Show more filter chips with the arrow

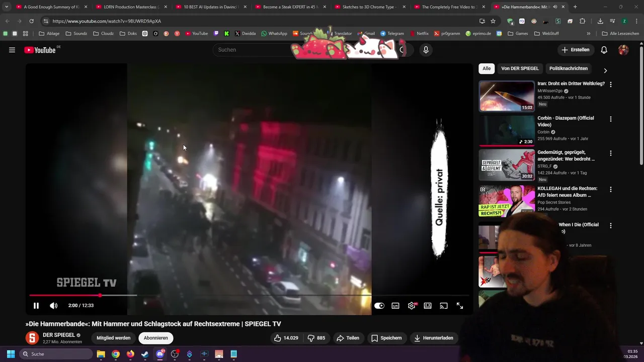point(605,71)
